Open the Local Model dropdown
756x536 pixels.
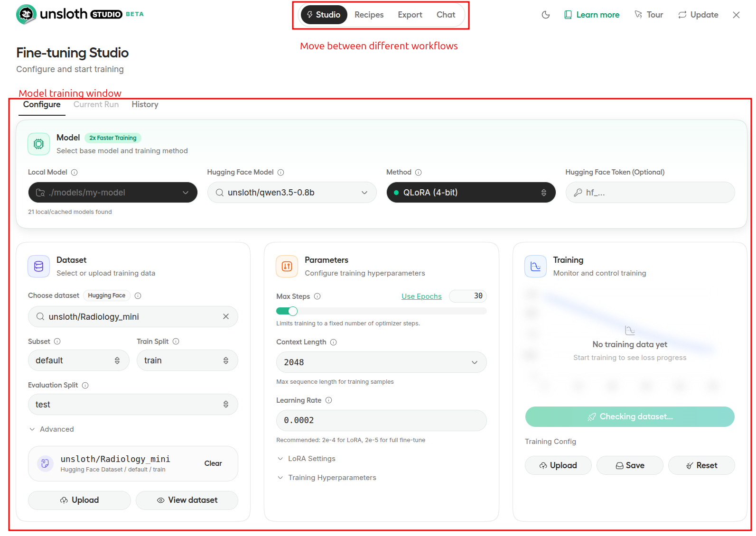[x=113, y=193]
